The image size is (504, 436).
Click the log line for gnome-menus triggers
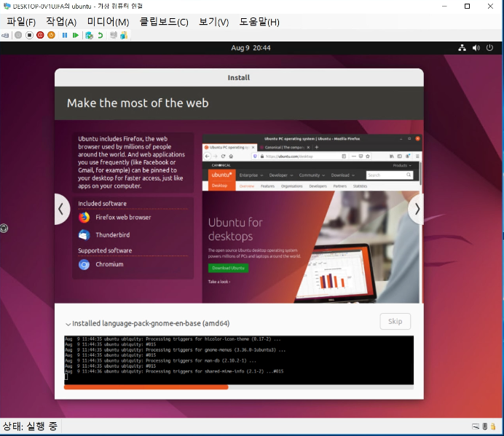point(176,350)
